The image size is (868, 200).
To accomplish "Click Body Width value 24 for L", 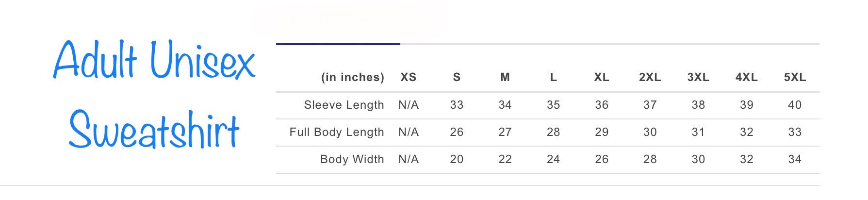I will tap(553, 159).
